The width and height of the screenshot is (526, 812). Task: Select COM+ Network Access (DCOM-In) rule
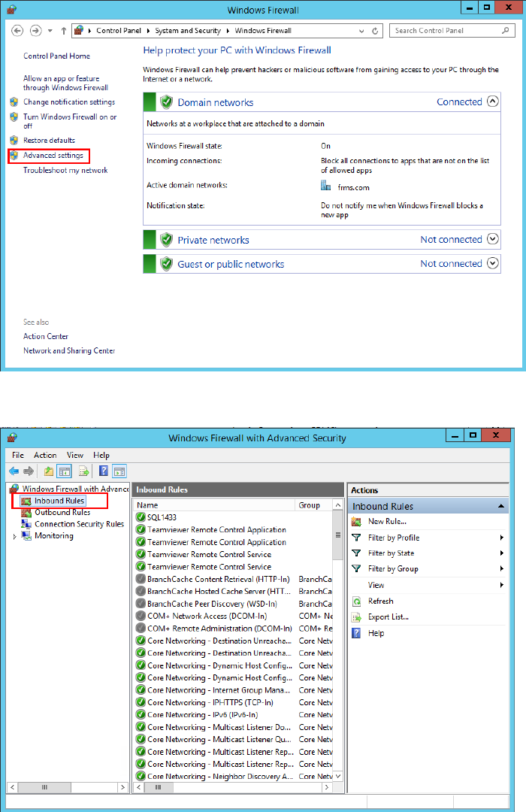coord(207,617)
